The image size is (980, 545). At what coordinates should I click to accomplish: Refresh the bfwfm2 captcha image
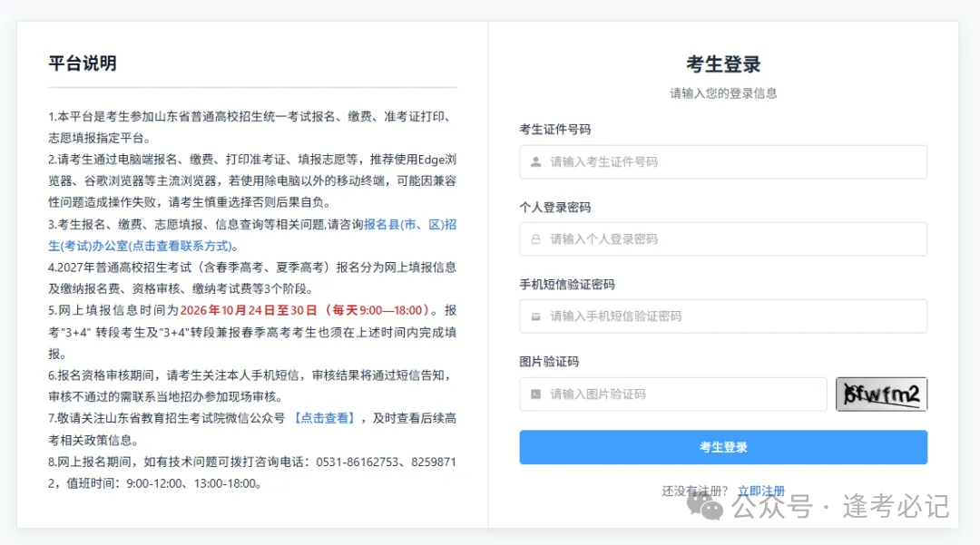coord(881,394)
